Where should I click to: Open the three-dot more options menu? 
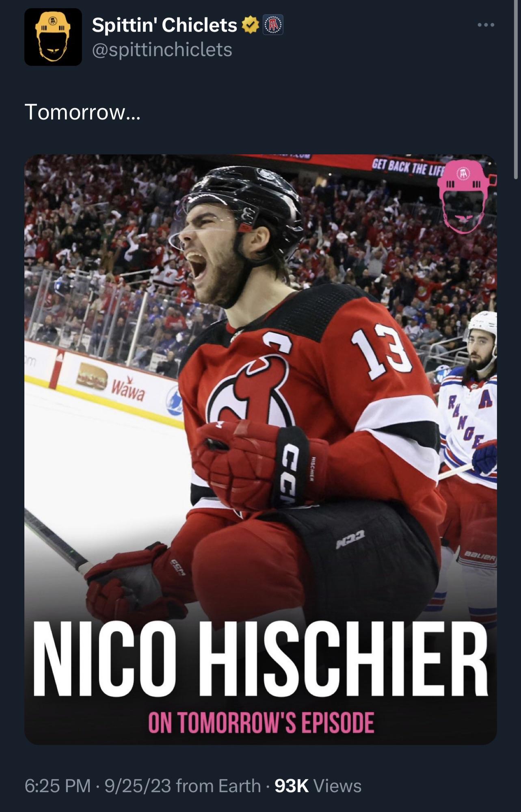(486, 25)
